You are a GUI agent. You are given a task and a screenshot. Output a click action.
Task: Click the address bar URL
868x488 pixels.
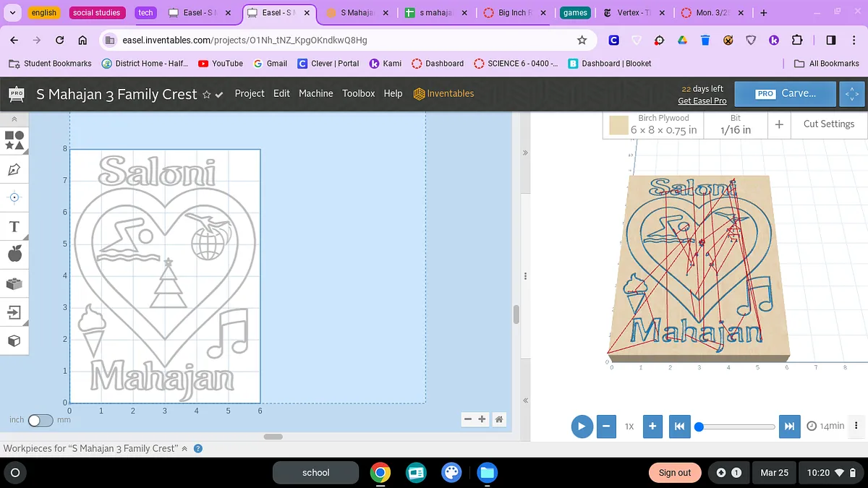click(x=245, y=40)
